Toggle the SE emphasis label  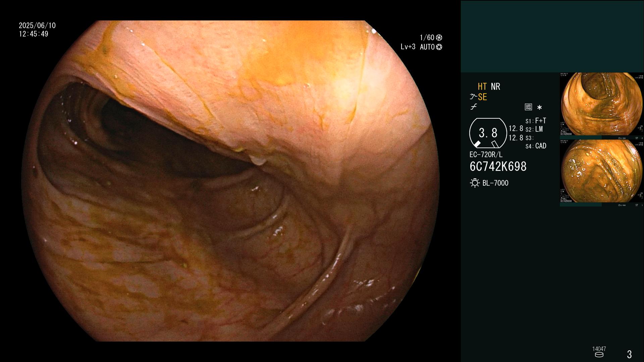(x=482, y=97)
